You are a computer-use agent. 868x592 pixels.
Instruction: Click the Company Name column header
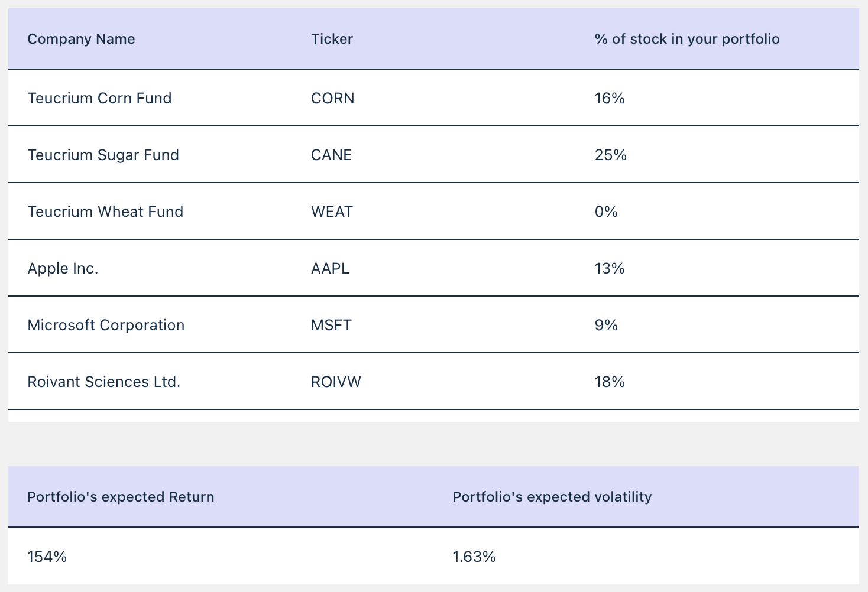(81, 39)
